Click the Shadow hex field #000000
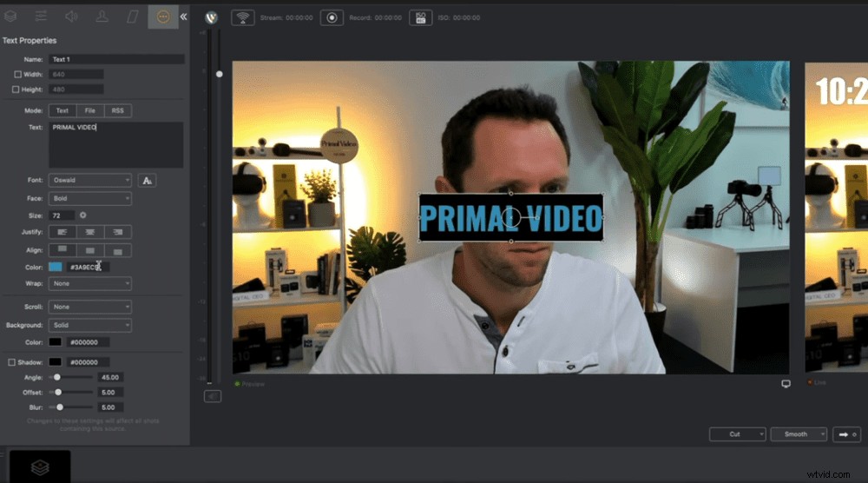The width and height of the screenshot is (868, 483). point(88,362)
